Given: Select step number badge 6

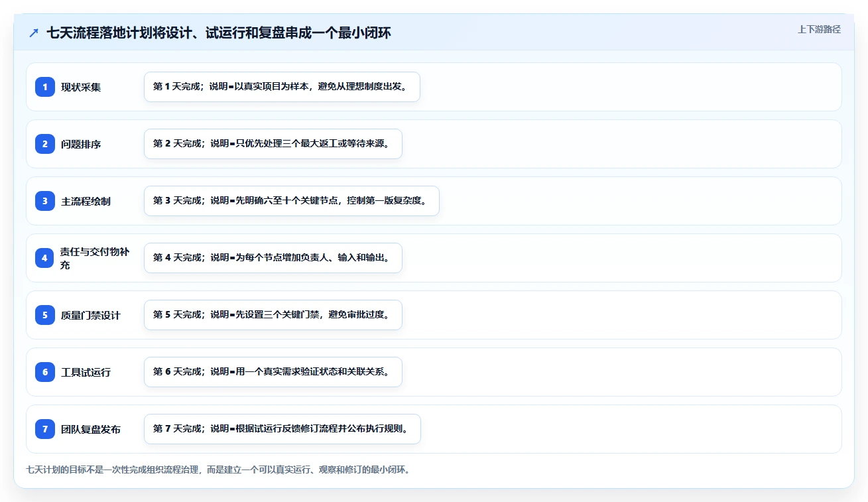Looking at the screenshot, I should point(45,372).
